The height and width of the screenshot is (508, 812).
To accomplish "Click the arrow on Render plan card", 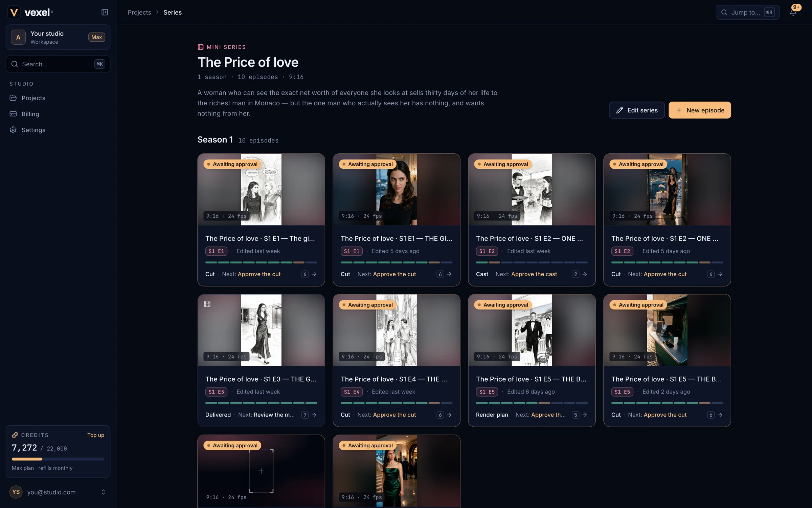I will [585, 415].
